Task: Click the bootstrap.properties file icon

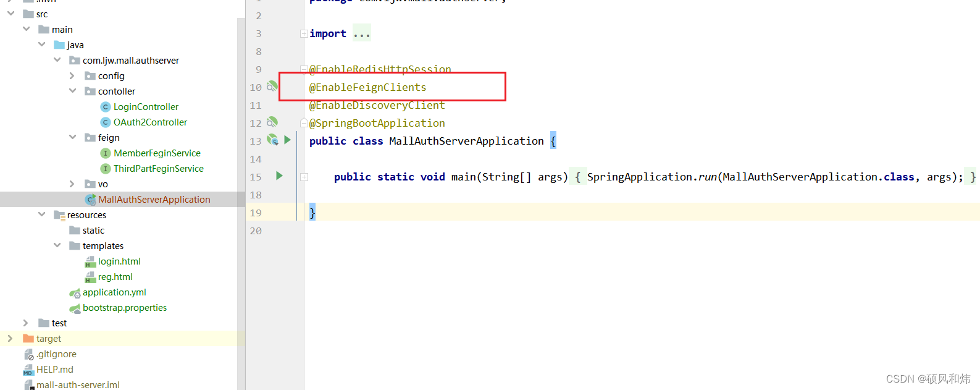Action: point(75,308)
